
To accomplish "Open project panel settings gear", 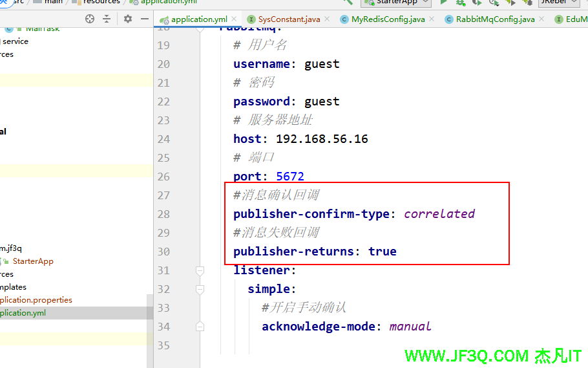I will pos(128,19).
